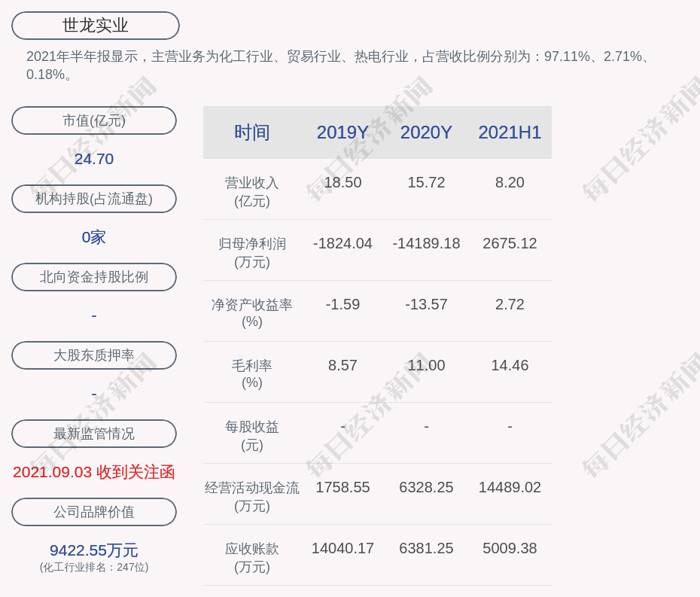Select the 毛利率(%) row label
700x597 pixels.
251,374
